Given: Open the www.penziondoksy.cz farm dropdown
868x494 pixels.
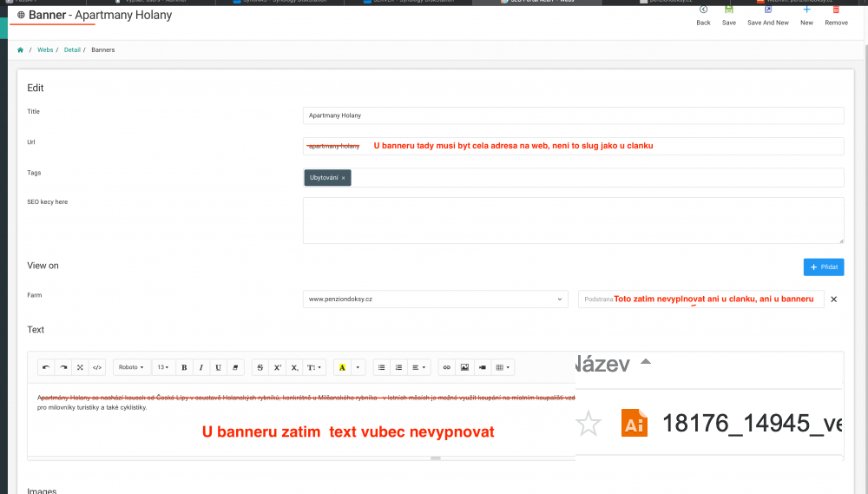Looking at the screenshot, I should pyautogui.click(x=435, y=300).
